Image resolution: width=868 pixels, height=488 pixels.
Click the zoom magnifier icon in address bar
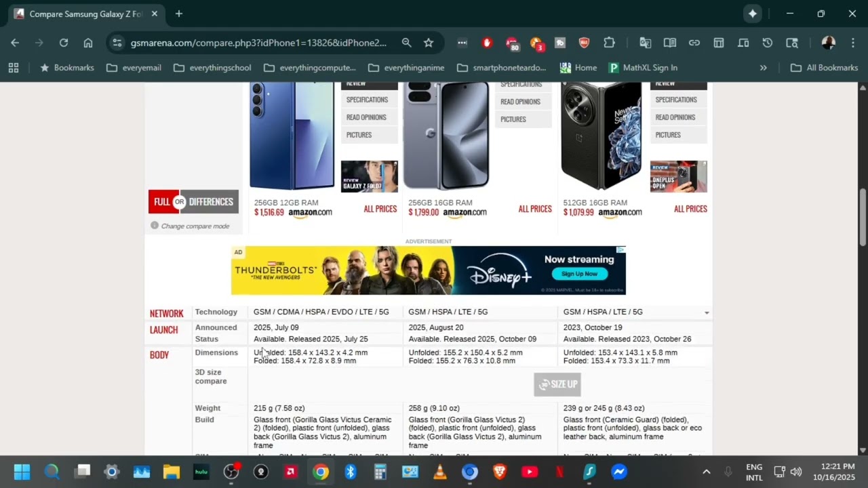coord(406,43)
